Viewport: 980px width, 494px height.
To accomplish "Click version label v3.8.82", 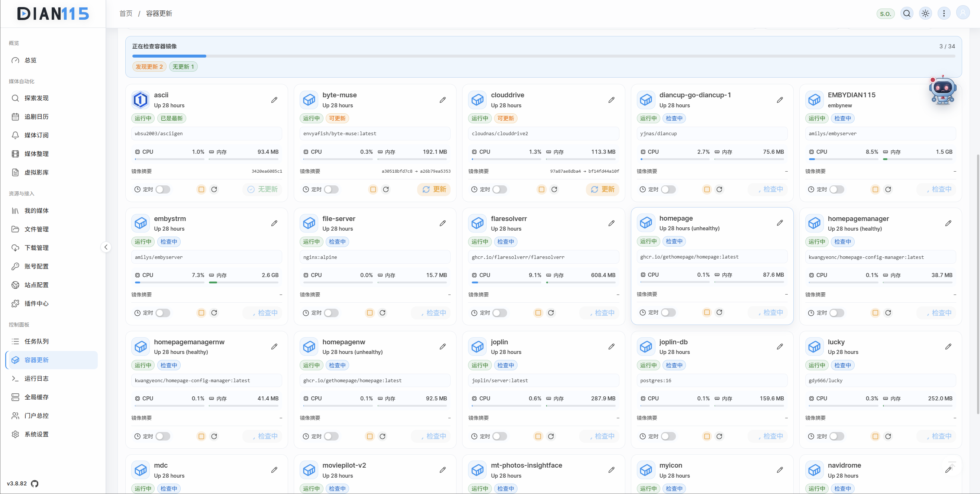I will [17, 483].
